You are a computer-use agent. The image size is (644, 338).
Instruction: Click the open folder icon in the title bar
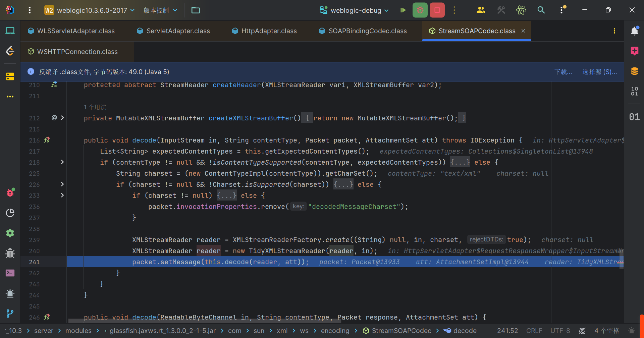pyautogui.click(x=196, y=10)
